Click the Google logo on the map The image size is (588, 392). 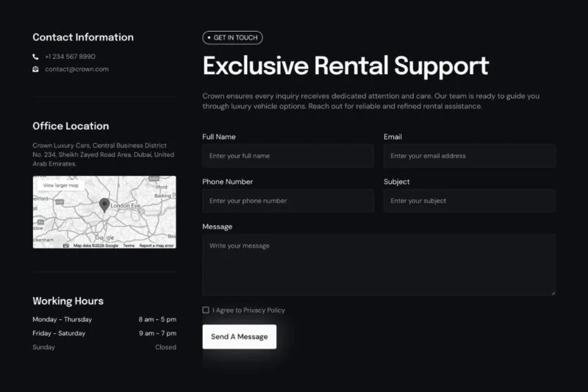104,238
